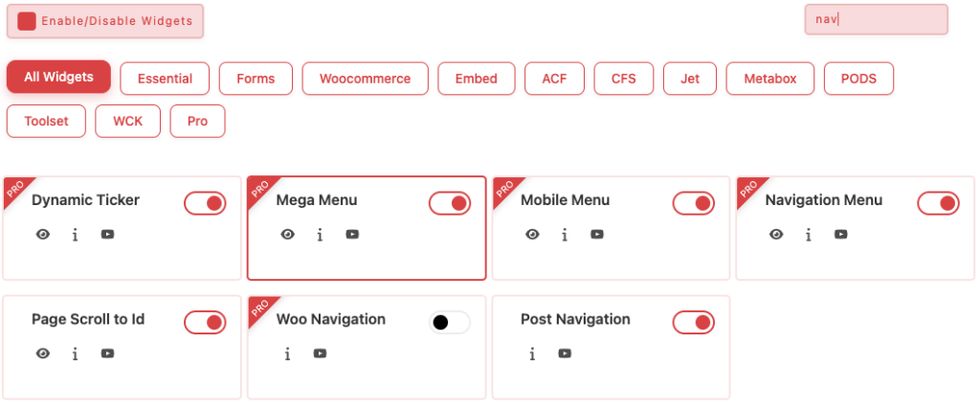Open the video tutorial for Page Scroll to Id
The image size is (980, 412).
(107, 354)
